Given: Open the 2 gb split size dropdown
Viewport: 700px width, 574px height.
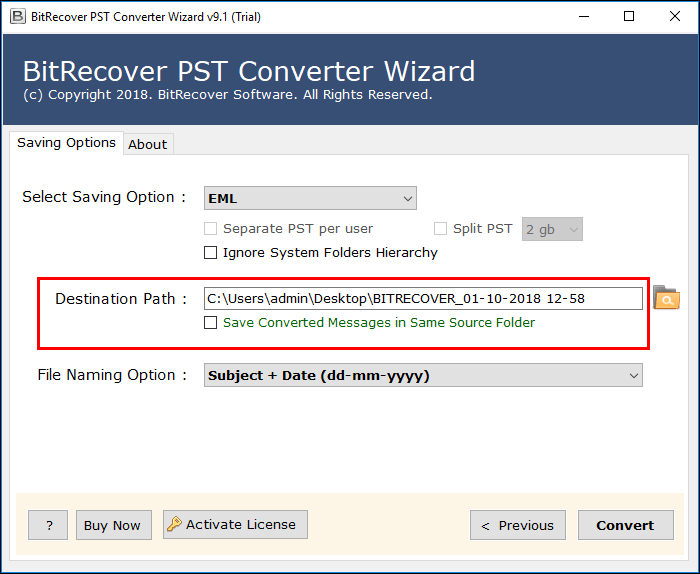Looking at the screenshot, I should point(552,229).
